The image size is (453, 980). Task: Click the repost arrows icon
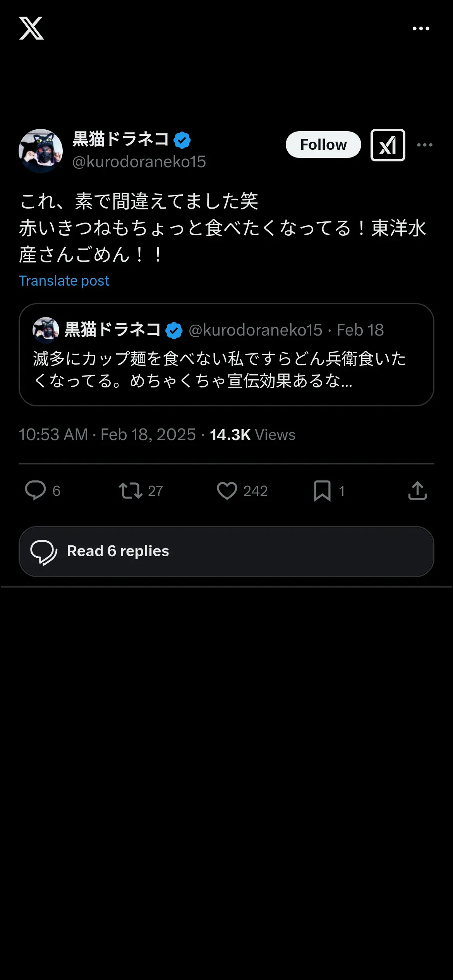click(x=130, y=490)
